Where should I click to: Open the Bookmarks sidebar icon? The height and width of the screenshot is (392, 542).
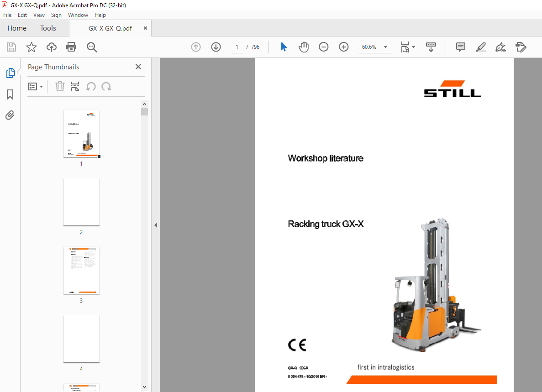point(10,94)
